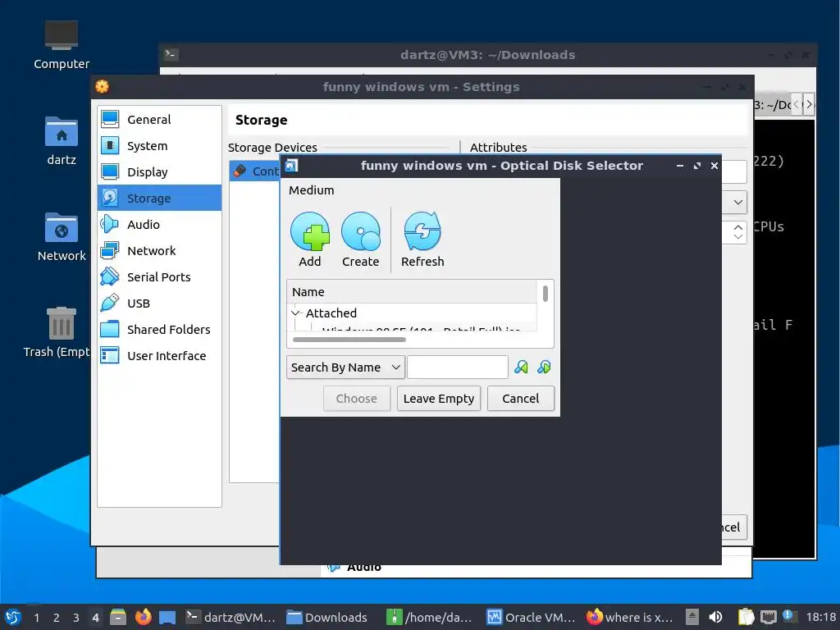Open the Attributes dropdown in Settings window
This screenshot has height=630, width=840.
[x=737, y=203]
